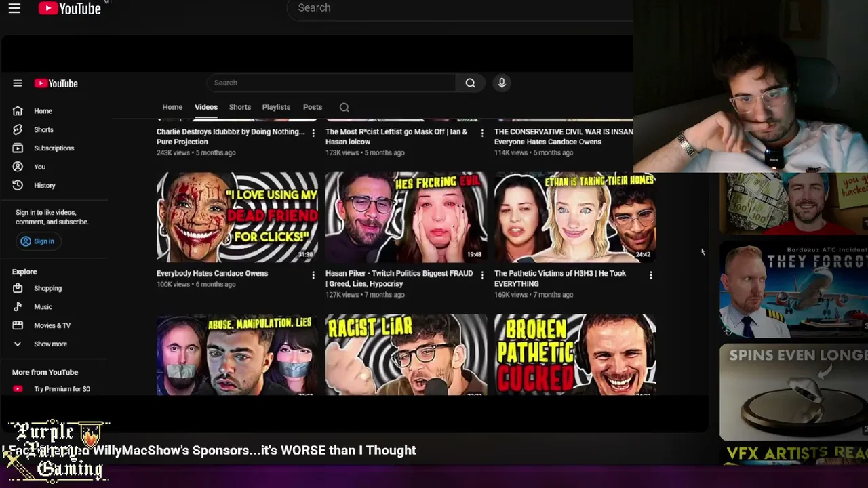The width and height of the screenshot is (868, 488).
Task: Click the smaller YouTube logo above the sidebar
Action: (x=56, y=83)
